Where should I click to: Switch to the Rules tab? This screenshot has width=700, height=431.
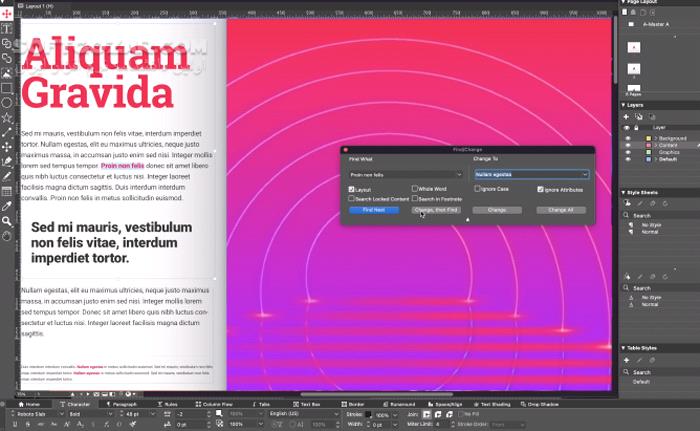tap(168, 404)
